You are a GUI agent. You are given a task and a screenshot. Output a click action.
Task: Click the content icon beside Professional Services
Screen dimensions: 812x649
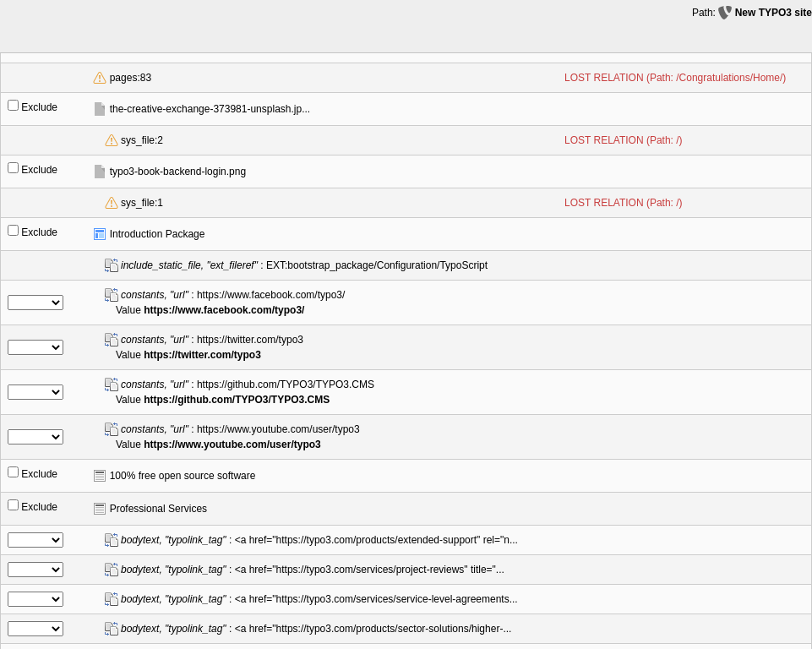point(100,508)
